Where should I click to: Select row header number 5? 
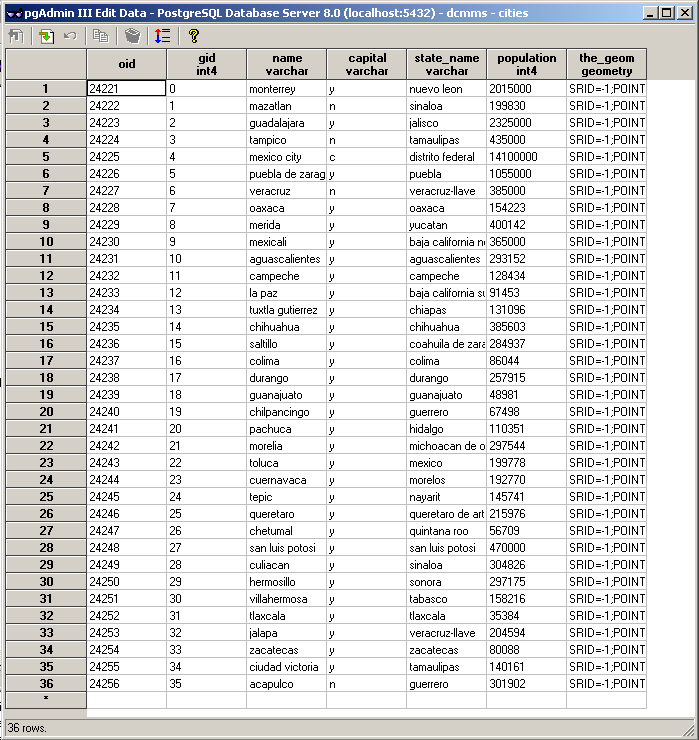tap(46, 157)
